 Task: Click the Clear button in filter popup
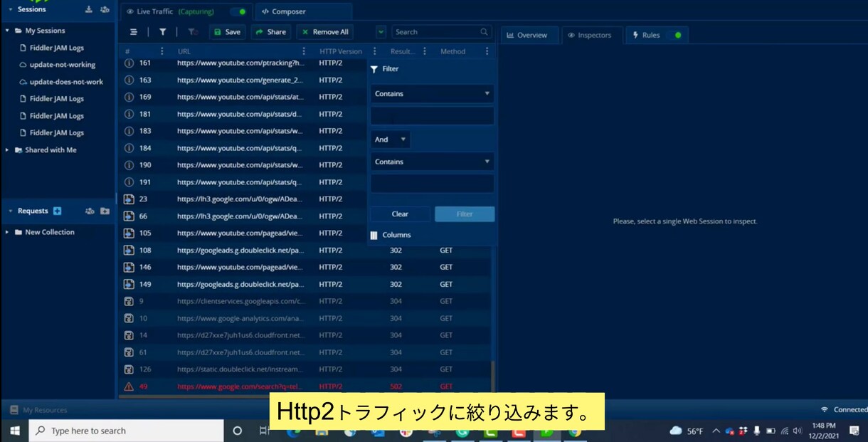click(x=400, y=214)
